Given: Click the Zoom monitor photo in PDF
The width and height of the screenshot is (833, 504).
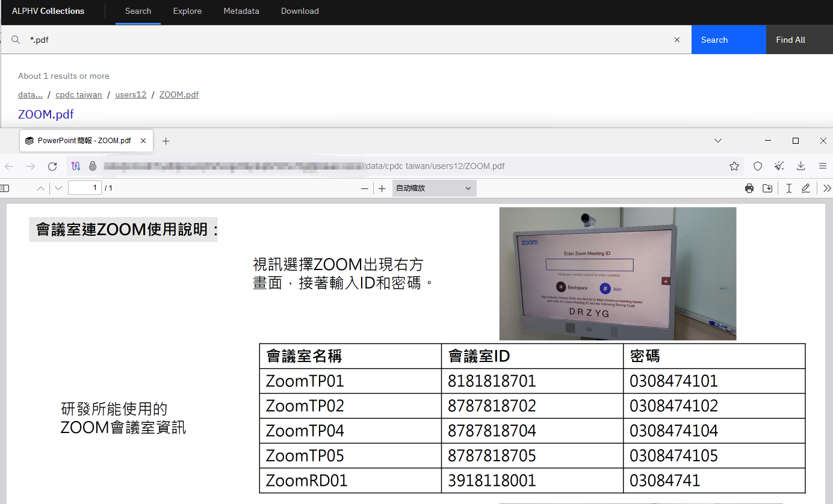Looking at the screenshot, I should 618,274.
